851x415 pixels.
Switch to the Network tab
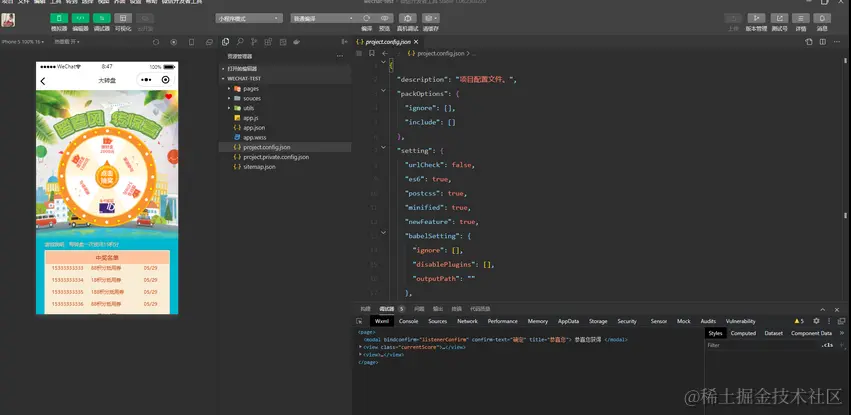click(x=467, y=321)
